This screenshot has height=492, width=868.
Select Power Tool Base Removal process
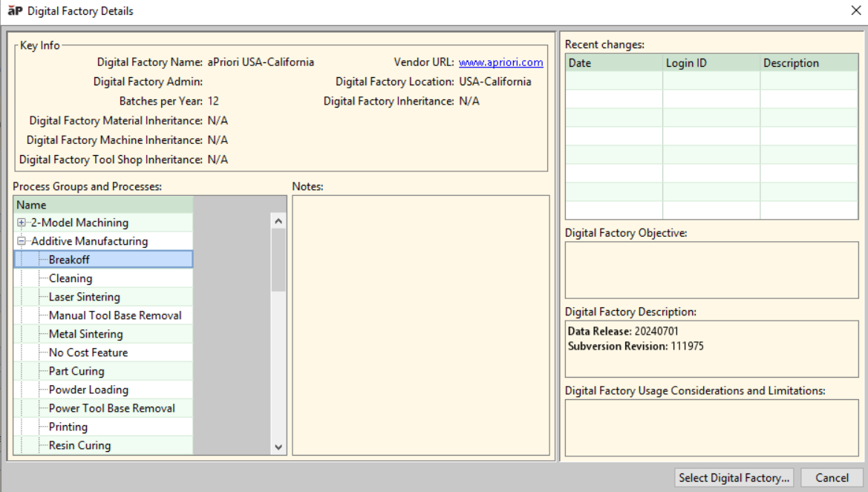[112, 408]
